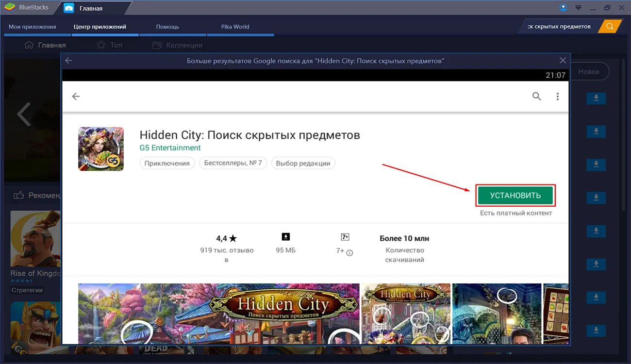Screen dimensions: 631x364
Task: Click the BlueStacks logo icon
Action: pyautogui.click(x=10, y=8)
